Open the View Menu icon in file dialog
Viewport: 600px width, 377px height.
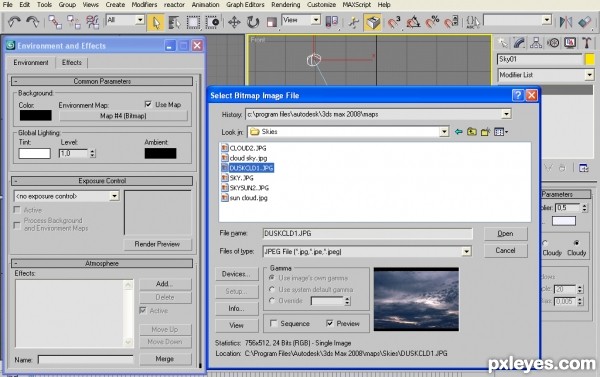point(501,132)
